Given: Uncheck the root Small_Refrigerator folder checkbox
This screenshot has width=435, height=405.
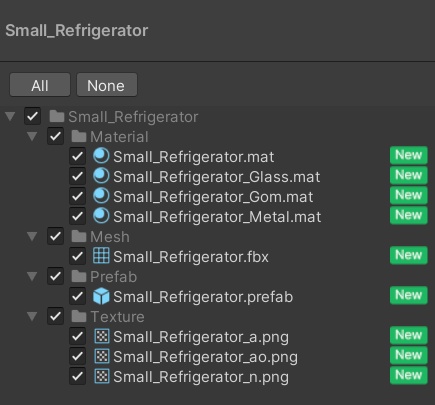Looking at the screenshot, I should [x=33, y=116].
